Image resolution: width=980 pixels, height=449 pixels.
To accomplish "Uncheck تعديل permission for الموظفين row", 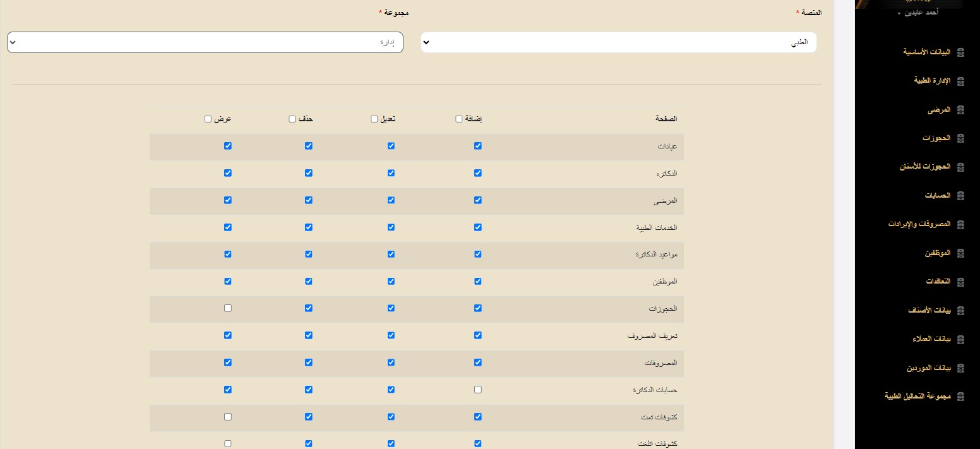I will click(391, 282).
